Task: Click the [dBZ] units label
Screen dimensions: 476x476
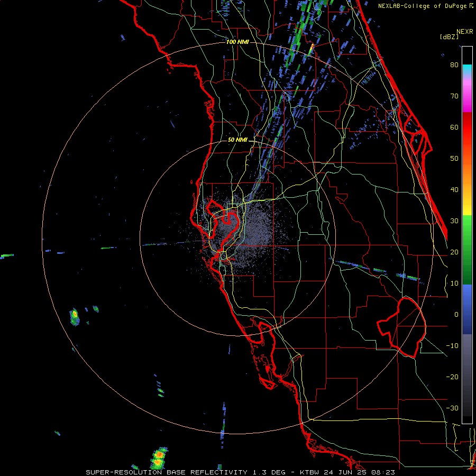Action: coord(449,36)
